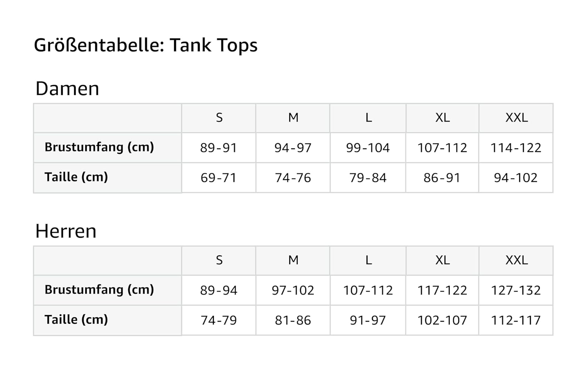Click the Damen XXL Taille cell 94-102
Image resolution: width=588 pixels, height=369 pixels.
516,178
